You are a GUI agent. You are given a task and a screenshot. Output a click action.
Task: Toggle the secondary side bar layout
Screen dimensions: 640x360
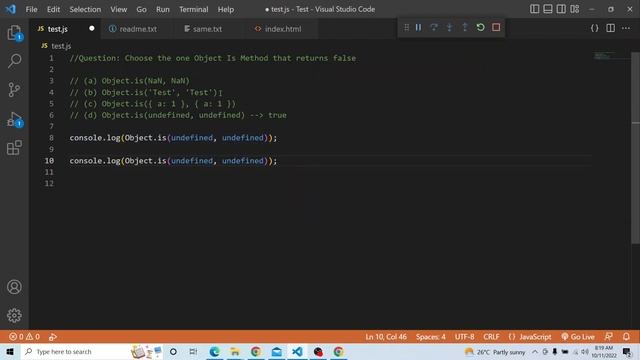tap(561, 9)
